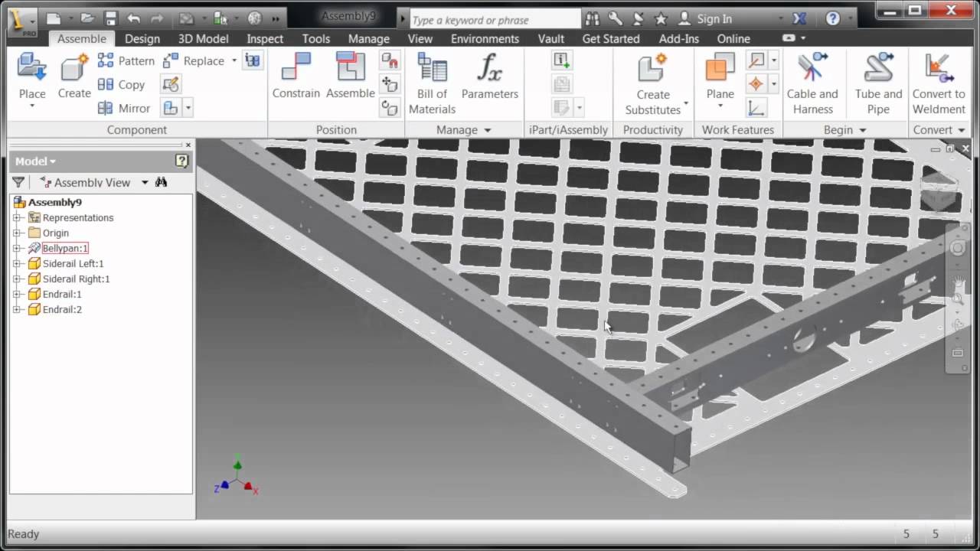Open the Tools tab
Viewport: 980px width, 551px height.
click(x=315, y=38)
